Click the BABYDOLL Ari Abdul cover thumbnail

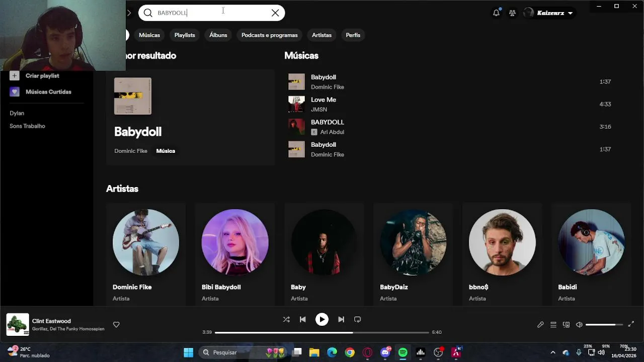click(296, 127)
